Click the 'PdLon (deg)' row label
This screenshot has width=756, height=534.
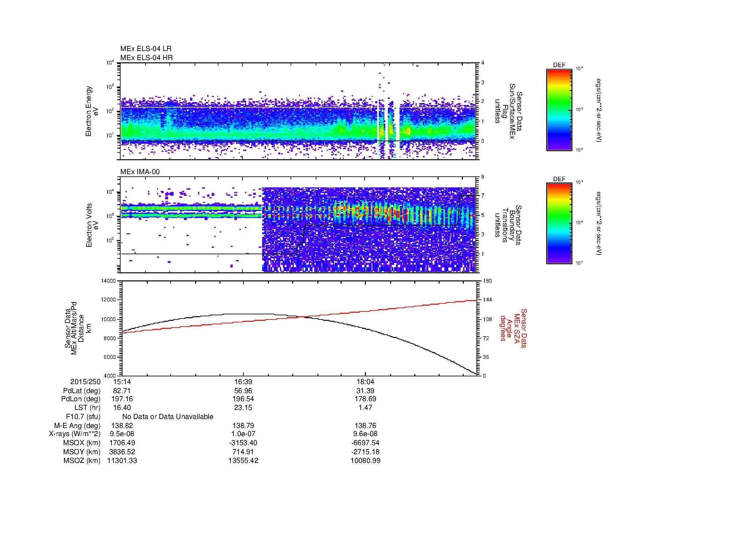[x=81, y=399]
